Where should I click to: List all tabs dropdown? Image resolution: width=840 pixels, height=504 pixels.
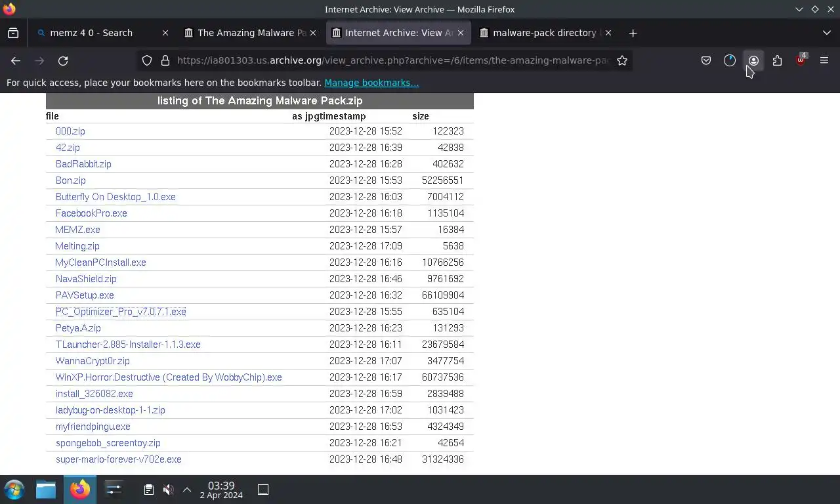coord(827,33)
